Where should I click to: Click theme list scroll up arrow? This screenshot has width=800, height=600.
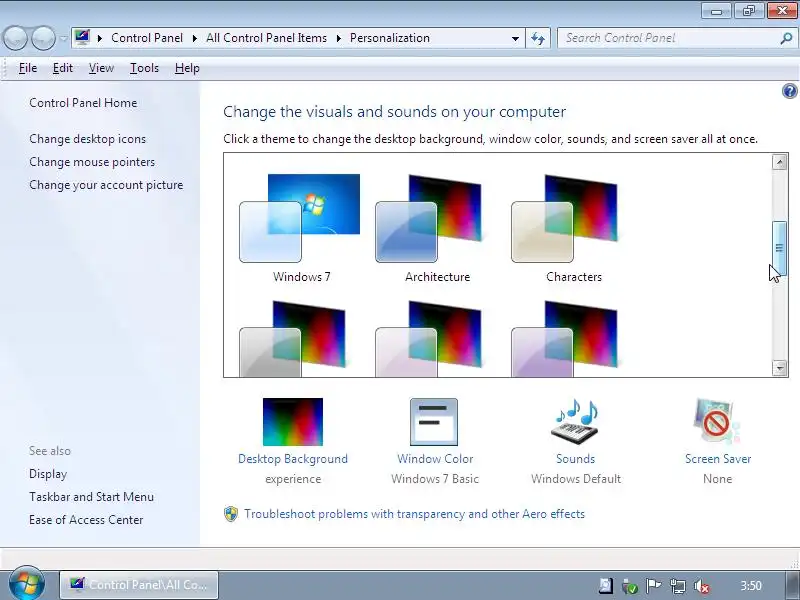779,162
